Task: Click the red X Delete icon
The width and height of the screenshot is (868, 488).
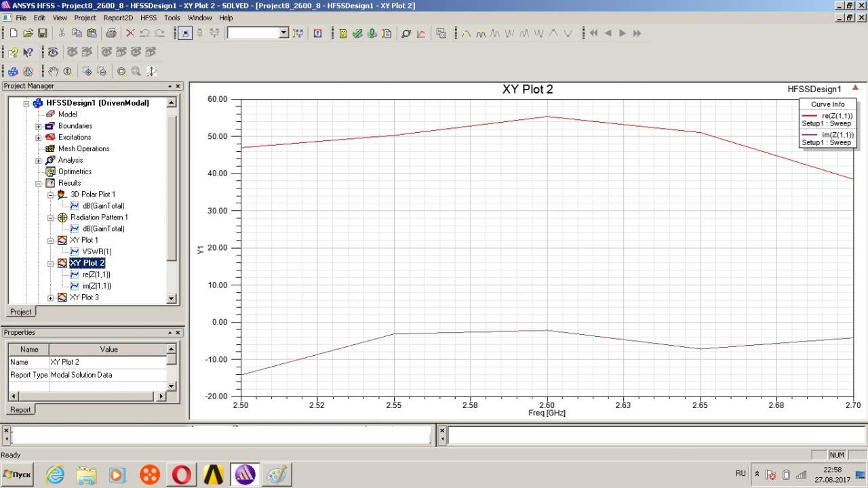Action: point(130,33)
